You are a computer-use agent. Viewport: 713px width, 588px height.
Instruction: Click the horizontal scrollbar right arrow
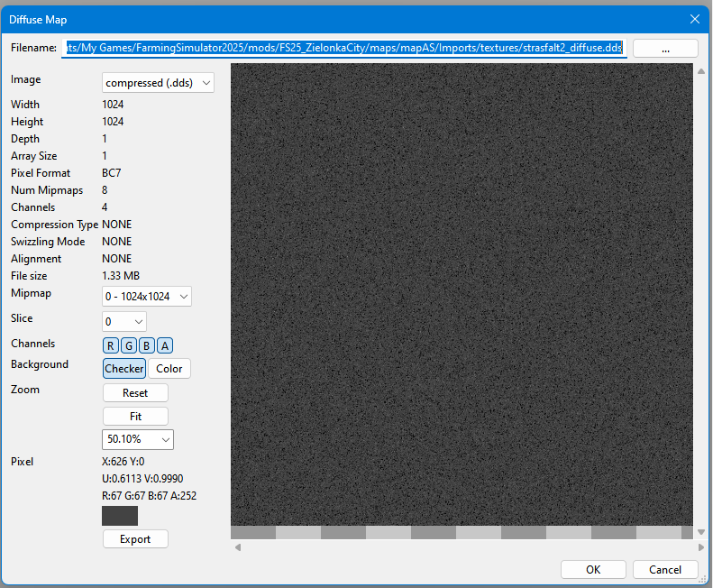[x=700, y=547]
